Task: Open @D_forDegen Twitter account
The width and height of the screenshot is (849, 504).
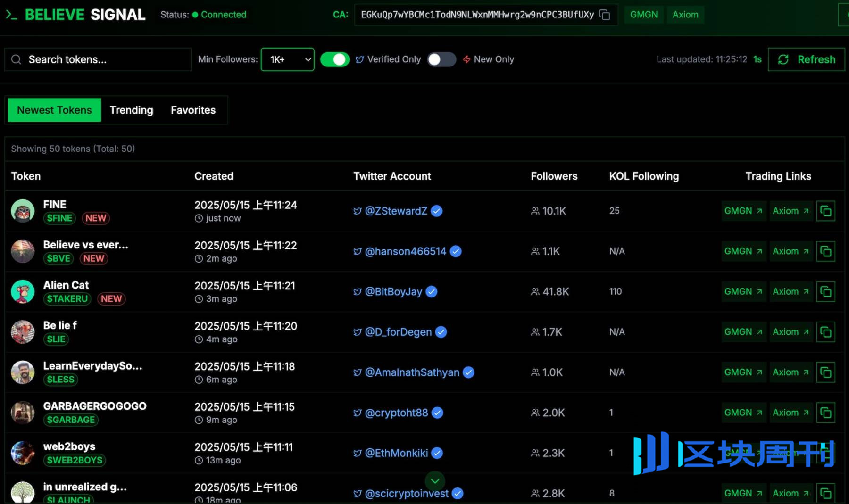Action: pyautogui.click(x=398, y=332)
